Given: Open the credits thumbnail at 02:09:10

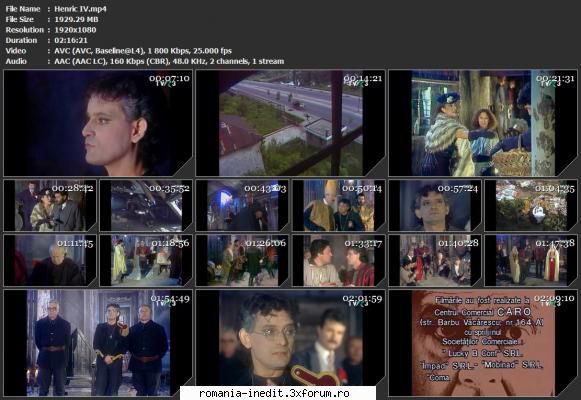Looking at the screenshot, I should click(483, 343).
